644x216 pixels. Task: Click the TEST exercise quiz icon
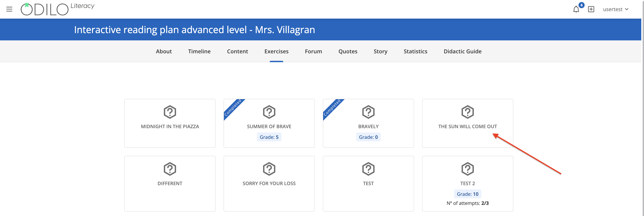(x=368, y=169)
